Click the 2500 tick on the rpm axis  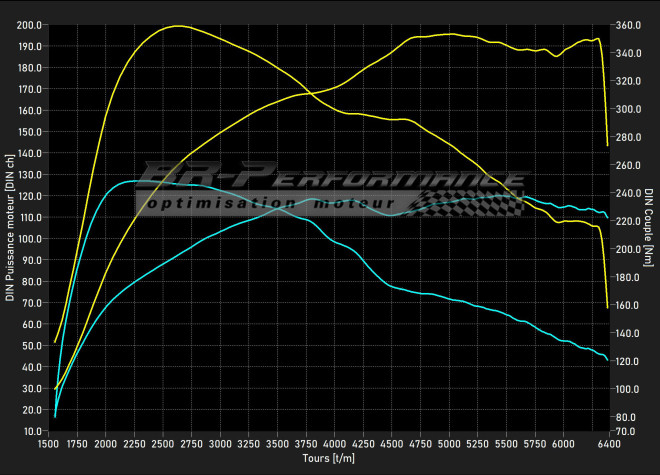pyautogui.click(x=163, y=442)
